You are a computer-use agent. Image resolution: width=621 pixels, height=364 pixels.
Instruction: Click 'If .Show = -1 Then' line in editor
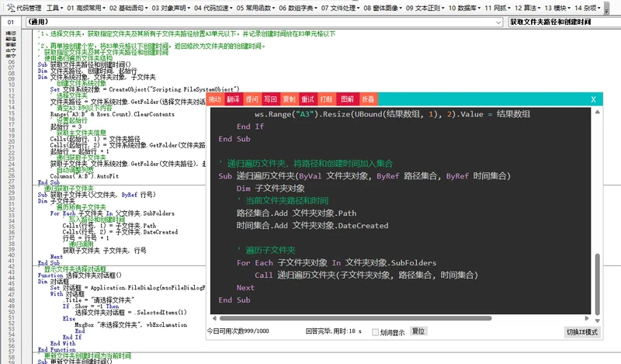pyautogui.click(x=91, y=306)
